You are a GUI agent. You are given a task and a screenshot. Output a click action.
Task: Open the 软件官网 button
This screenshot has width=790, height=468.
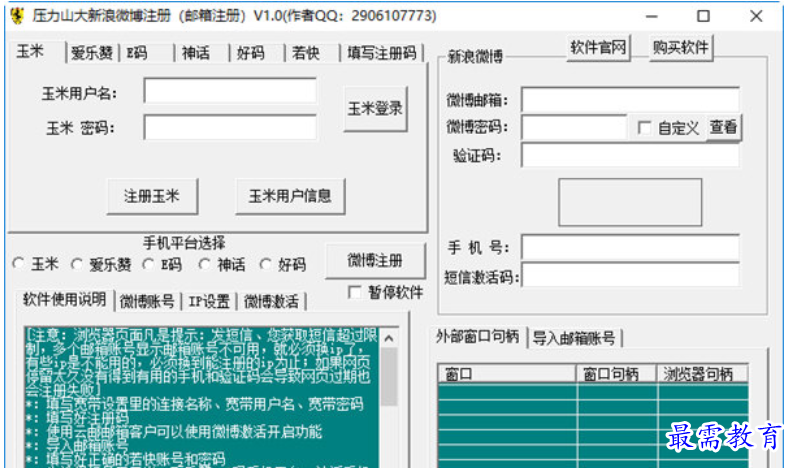[x=599, y=48]
